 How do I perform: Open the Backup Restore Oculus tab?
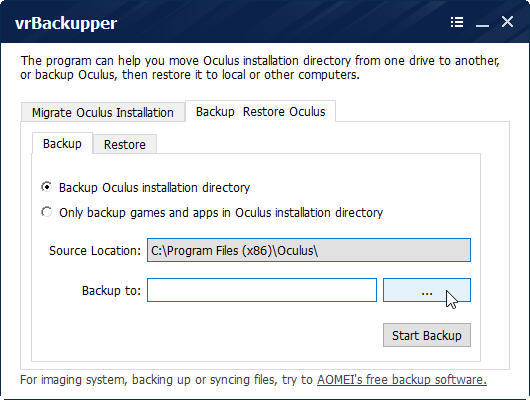pyautogui.click(x=261, y=111)
